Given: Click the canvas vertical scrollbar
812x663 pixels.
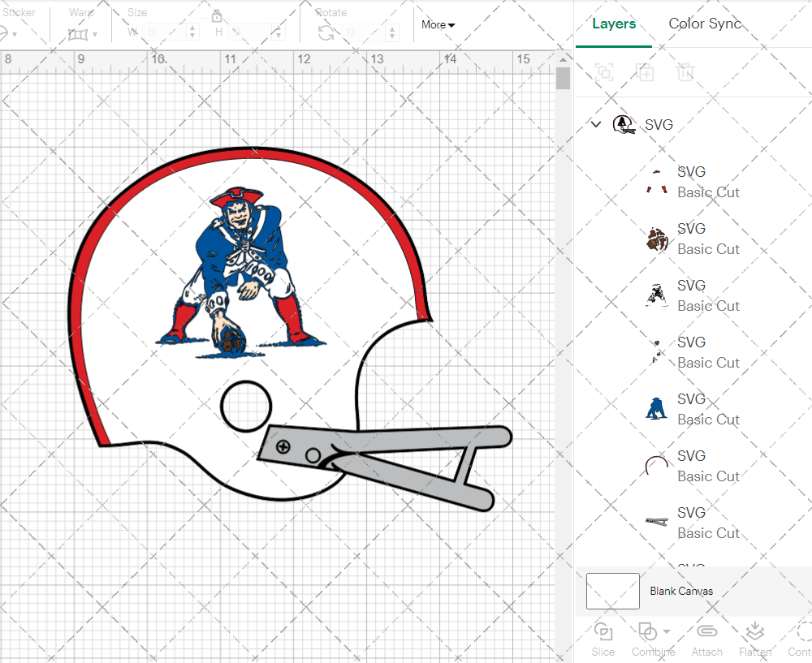Looking at the screenshot, I should 563,79.
